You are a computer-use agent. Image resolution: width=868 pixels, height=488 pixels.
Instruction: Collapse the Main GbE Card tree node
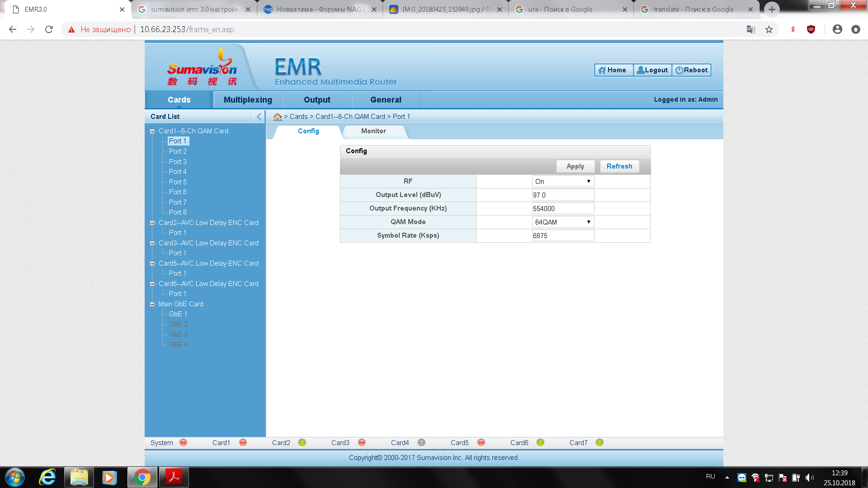152,305
